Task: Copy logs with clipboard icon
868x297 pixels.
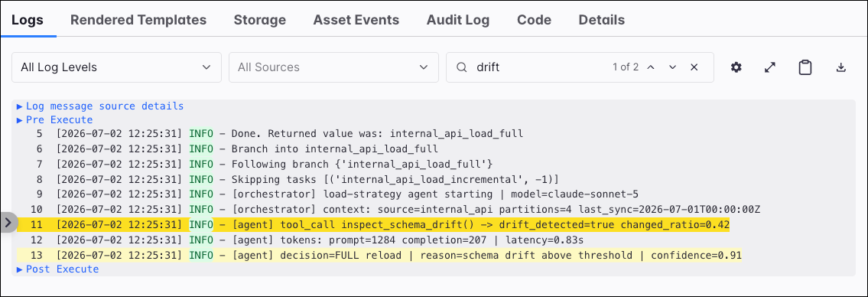Action: (x=805, y=67)
